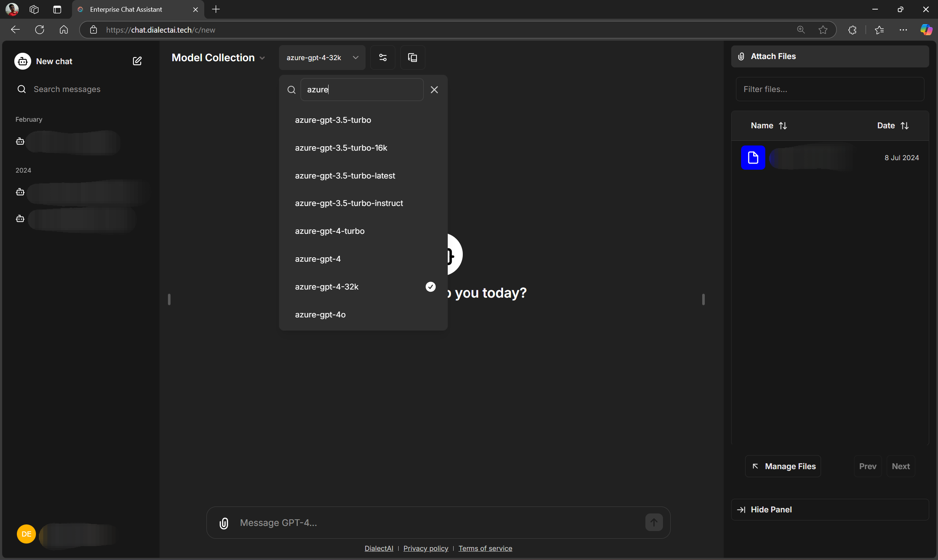Viewport: 938px width, 560px height.
Task: Open the tab actions menu icon
Action: pos(57,10)
